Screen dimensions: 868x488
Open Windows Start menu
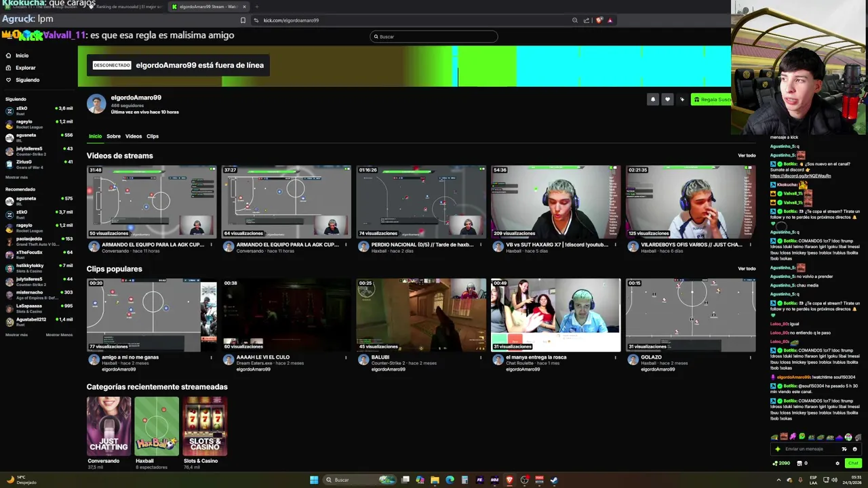[x=314, y=480]
